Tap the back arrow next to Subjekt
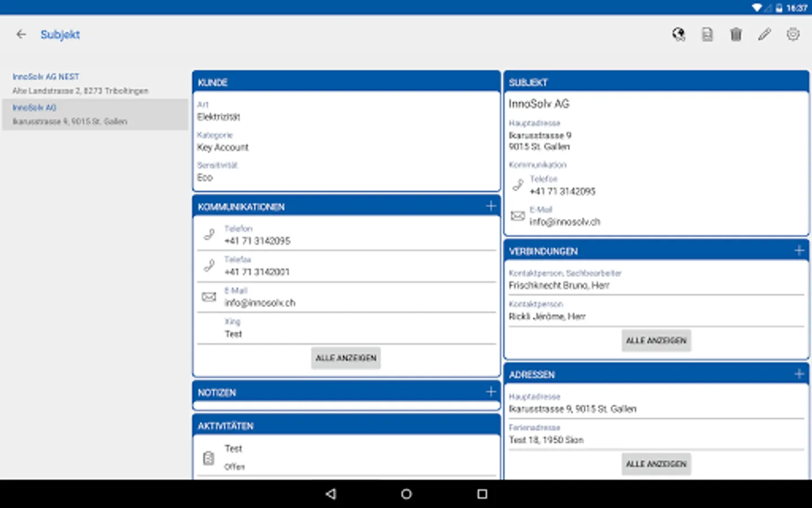Image resolution: width=812 pixels, height=508 pixels. tap(21, 34)
